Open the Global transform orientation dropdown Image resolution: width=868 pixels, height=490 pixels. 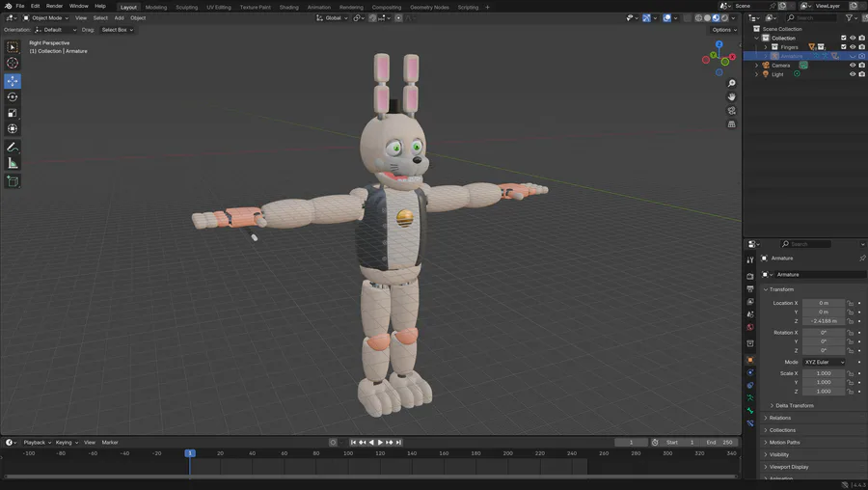click(332, 17)
